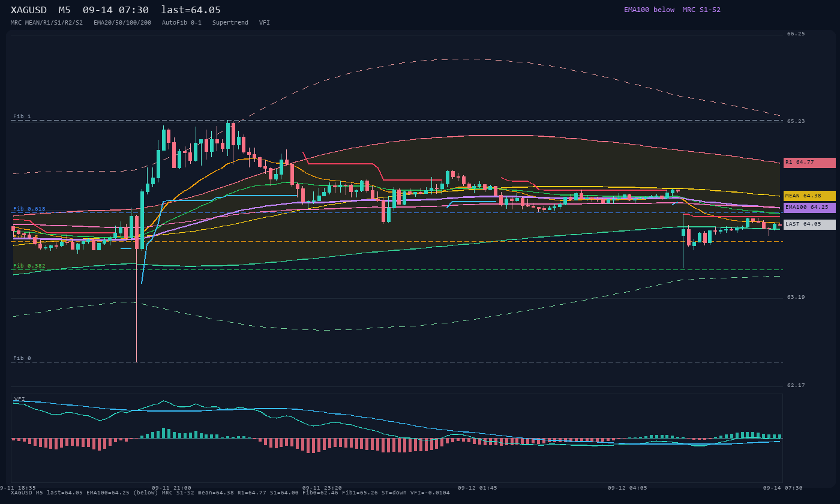Click the Fib 0.382 level label
840x504 pixels.
29,266
